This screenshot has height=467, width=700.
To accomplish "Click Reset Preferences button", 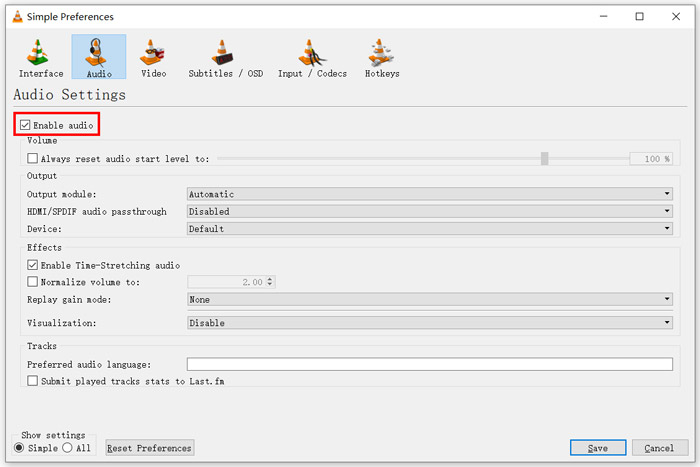I will pyautogui.click(x=150, y=448).
